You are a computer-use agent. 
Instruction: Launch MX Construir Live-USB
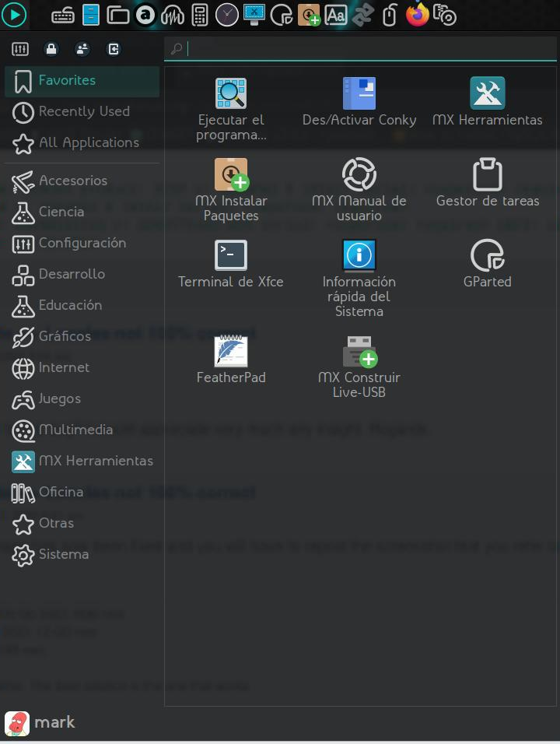pyautogui.click(x=359, y=367)
